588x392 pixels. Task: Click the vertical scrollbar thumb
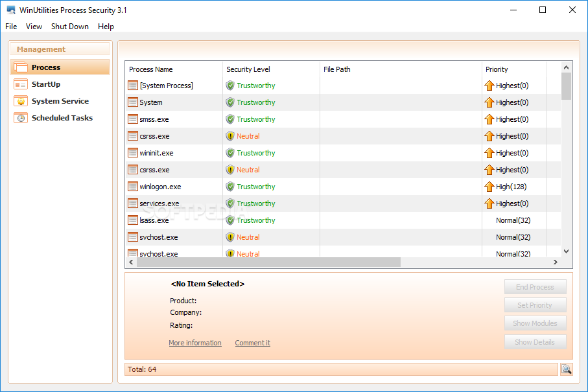pos(566,86)
